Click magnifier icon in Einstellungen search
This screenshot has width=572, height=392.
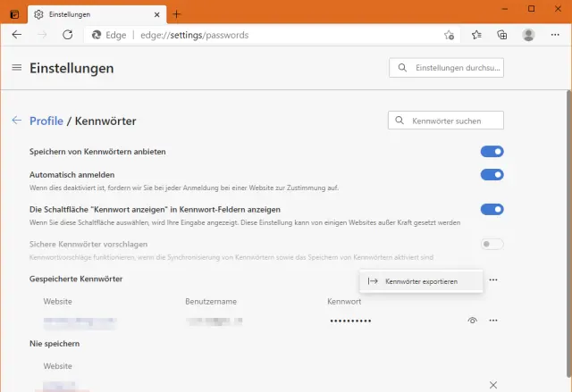pyautogui.click(x=402, y=68)
